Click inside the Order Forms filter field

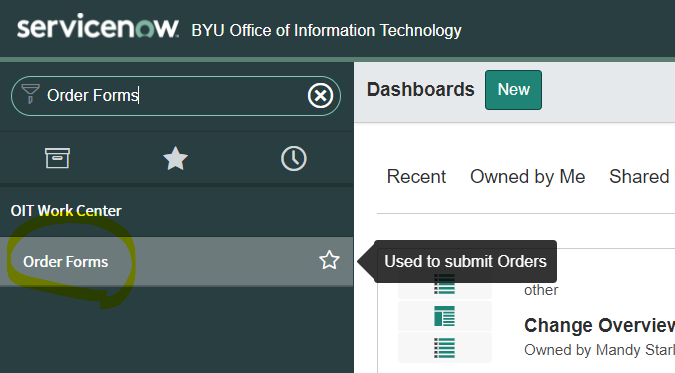[175, 96]
